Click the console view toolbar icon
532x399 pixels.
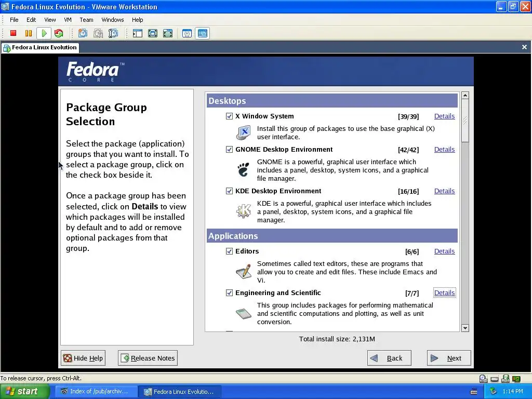click(x=202, y=33)
